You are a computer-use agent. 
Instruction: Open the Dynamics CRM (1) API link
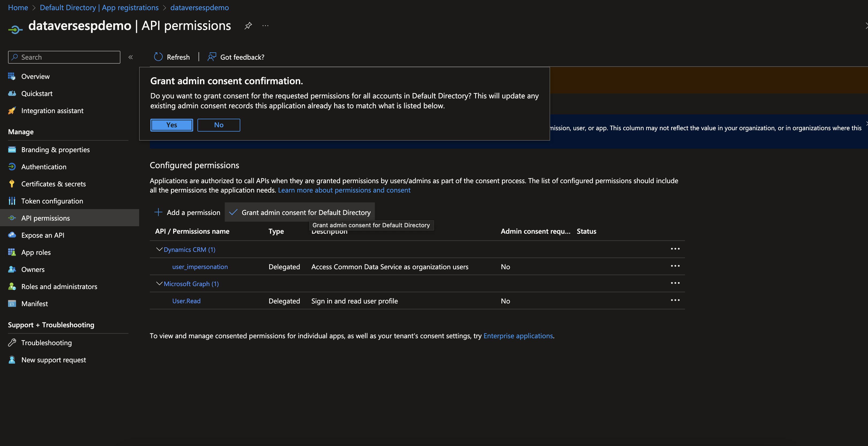coord(189,250)
